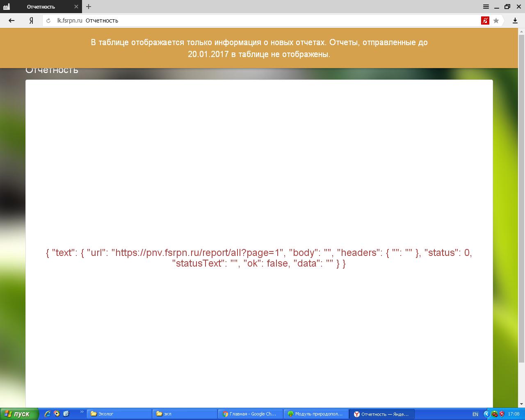This screenshot has height=420, width=525.
Task: Bookmark the page with star icon
Action: 496,21
